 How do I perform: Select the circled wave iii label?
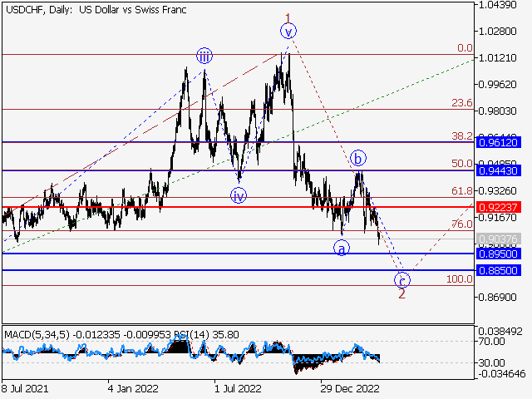point(204,56)
